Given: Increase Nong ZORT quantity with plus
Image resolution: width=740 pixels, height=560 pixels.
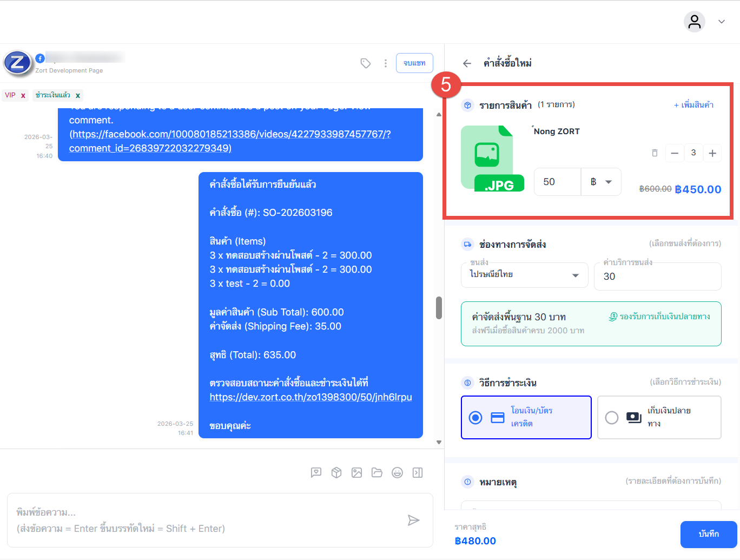Looking at the screenshot, I should 712,153.
